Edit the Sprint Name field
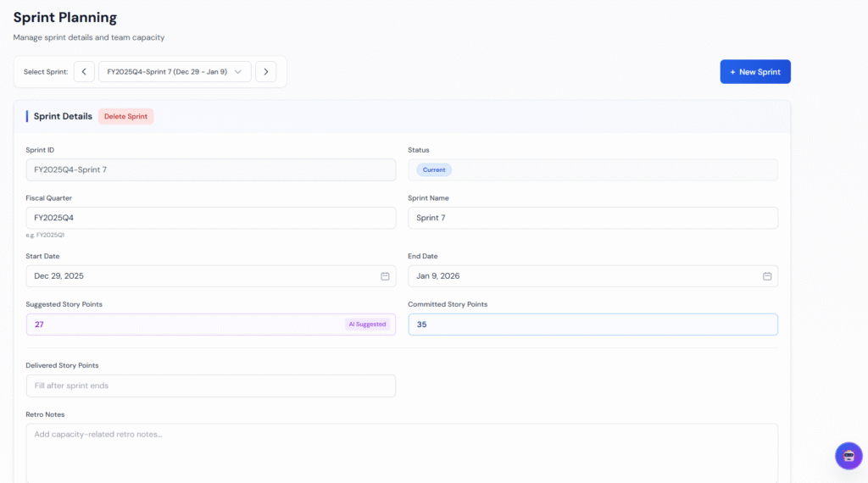The height and width of the screenshot is (483, 868). point(593,218)
